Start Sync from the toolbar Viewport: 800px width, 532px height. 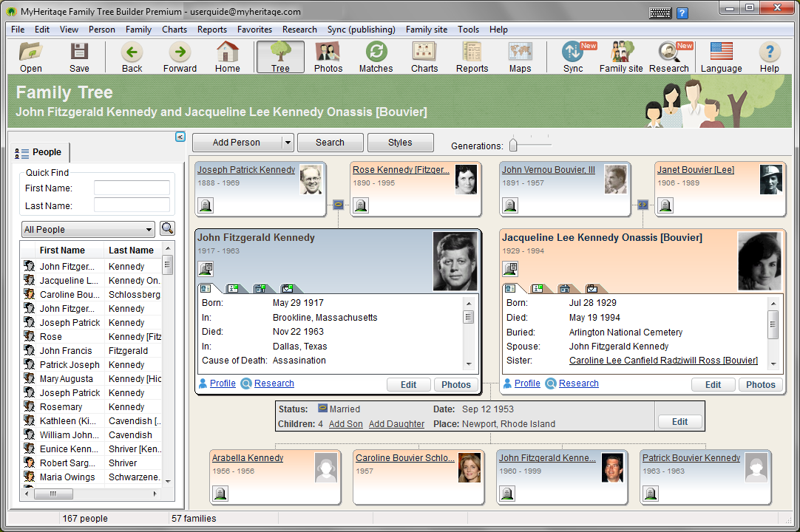tap(573, 57)
